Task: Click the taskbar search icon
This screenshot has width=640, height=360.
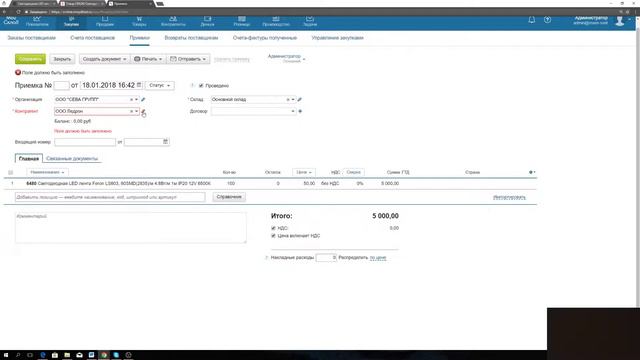Action: tap(18, 355)
